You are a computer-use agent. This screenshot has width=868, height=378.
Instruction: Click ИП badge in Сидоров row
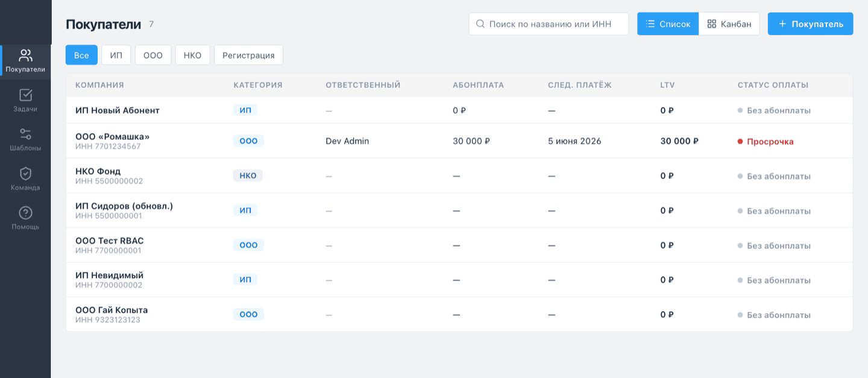[x=245, y=210]
